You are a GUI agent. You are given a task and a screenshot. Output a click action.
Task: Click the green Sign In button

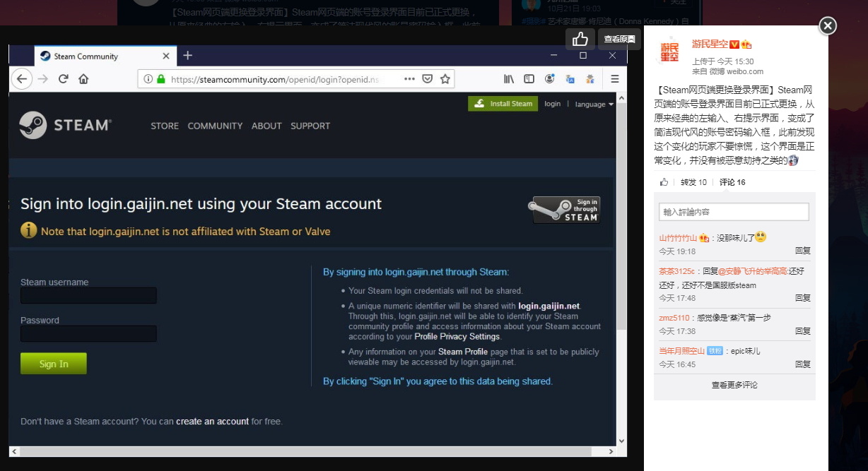[x=54, y=364]
